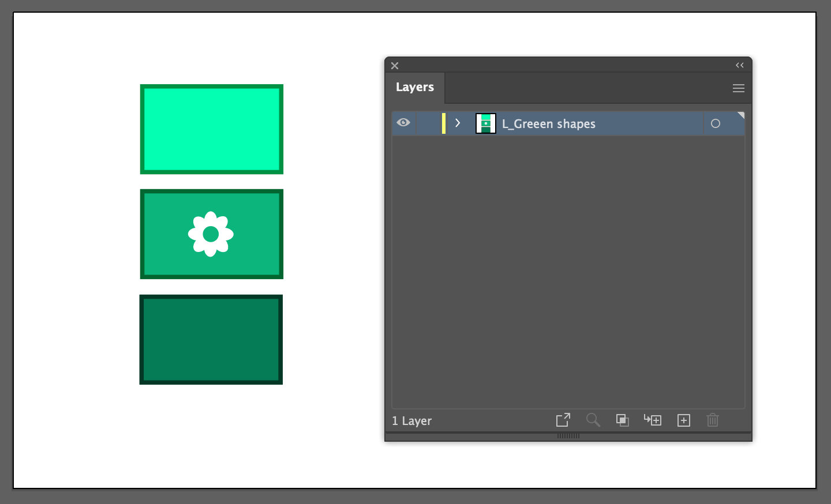The width and height of the screenshot is (831, 504).
Task: Expand the L_Greeen shapes layer
Action: click(x=458, y=123)
